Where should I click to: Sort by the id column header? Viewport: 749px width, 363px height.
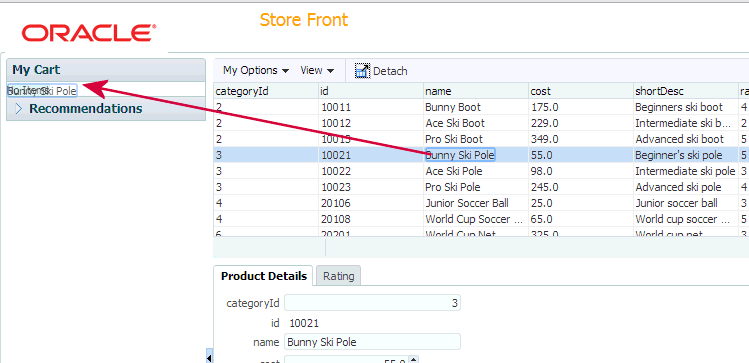(x=371, y=91)
